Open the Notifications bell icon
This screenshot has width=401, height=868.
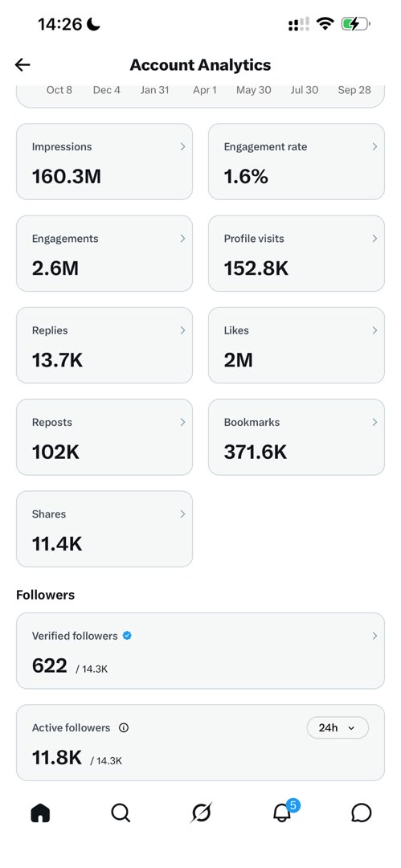point(282,813)
